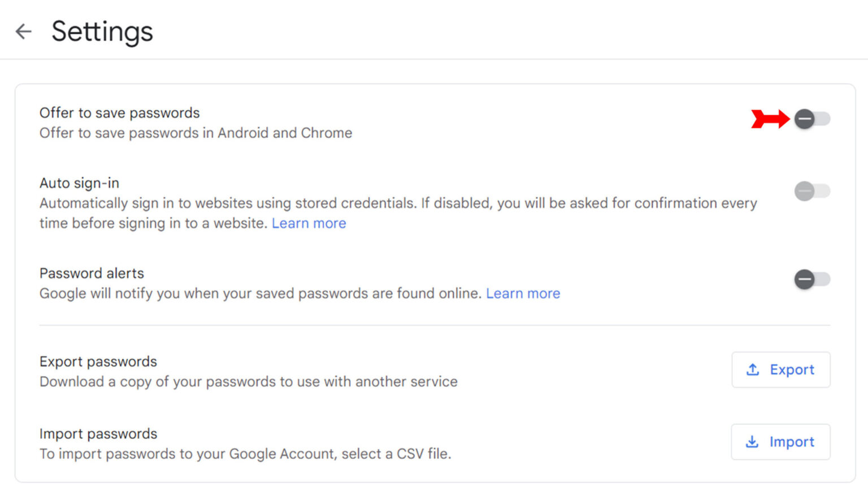
Task: Open Learn more about Password alerts
Action: (x=523, y=293)
